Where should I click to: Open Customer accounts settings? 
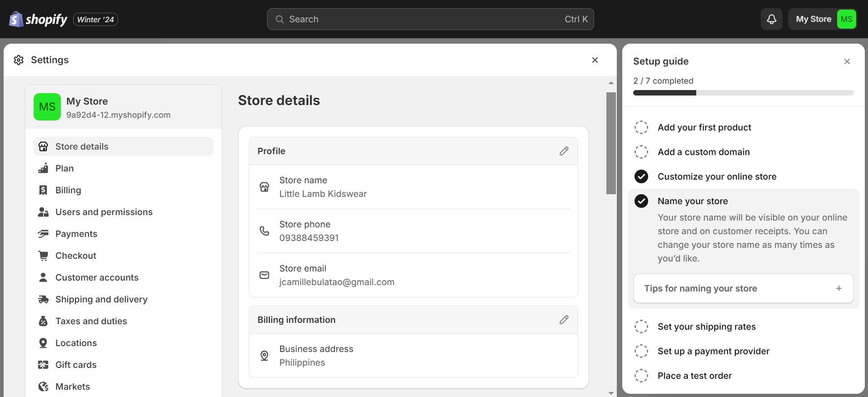(x=124, y=277)
